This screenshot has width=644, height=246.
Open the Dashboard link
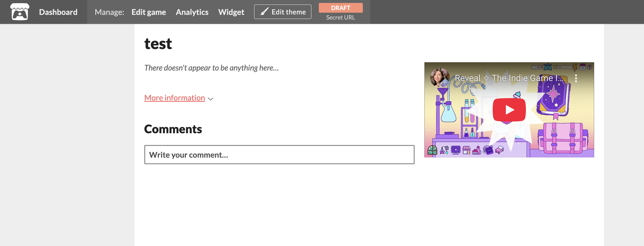point(58,12)
